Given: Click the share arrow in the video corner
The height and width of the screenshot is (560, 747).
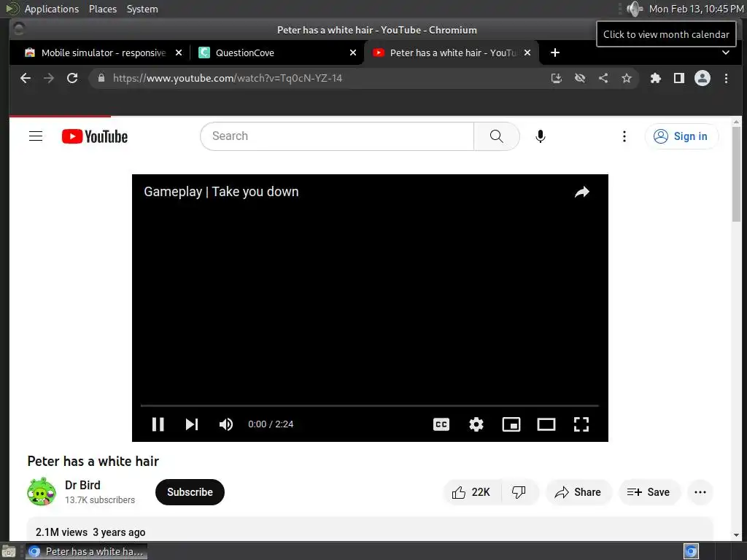Looking at the screenshot, I should [581, 192].
